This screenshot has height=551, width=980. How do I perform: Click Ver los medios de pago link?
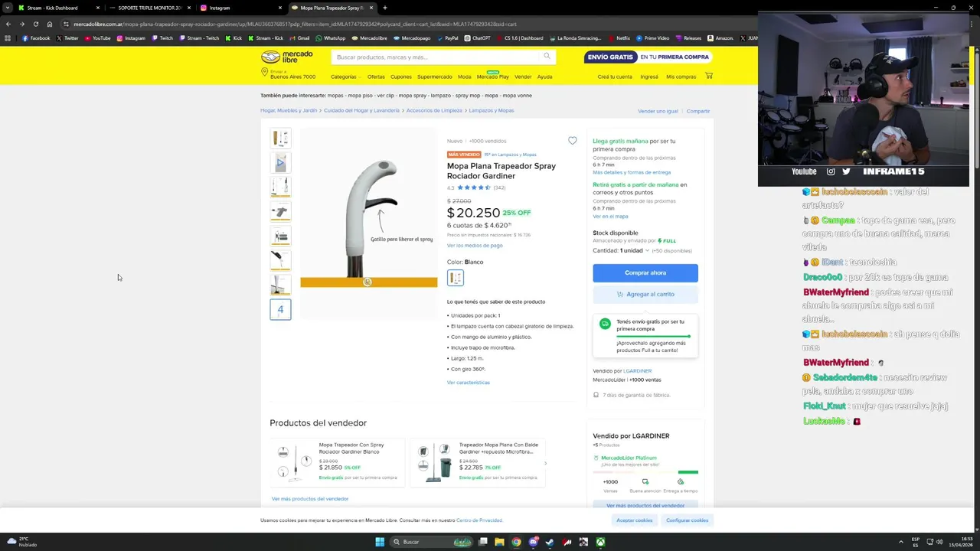[x=475, y=246]
